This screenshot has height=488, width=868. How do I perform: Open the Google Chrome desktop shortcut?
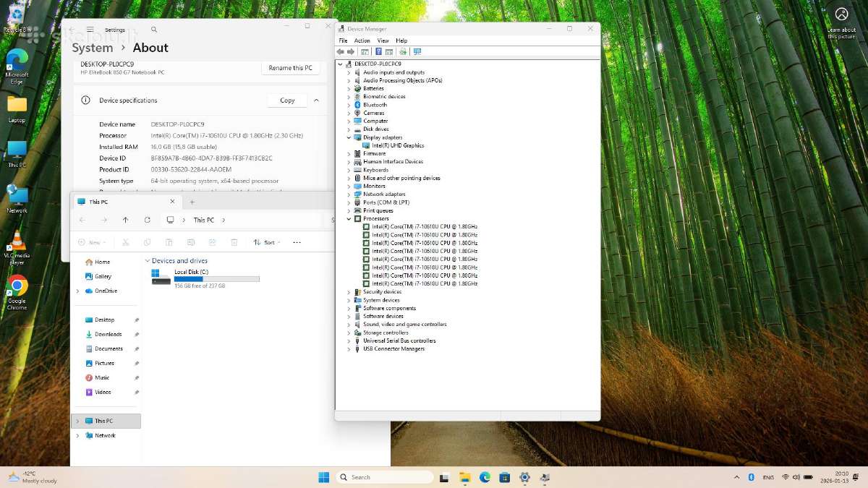tap(17, 292)
